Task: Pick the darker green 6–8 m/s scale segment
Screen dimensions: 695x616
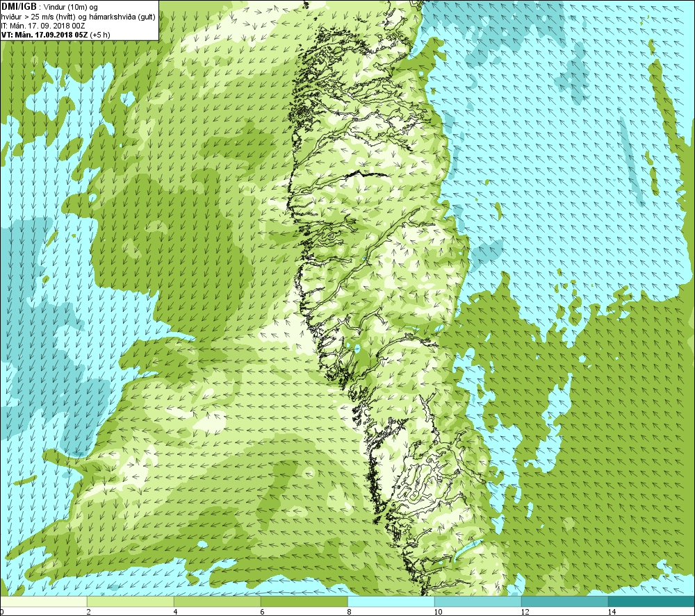Action: (x=304, y=601)
